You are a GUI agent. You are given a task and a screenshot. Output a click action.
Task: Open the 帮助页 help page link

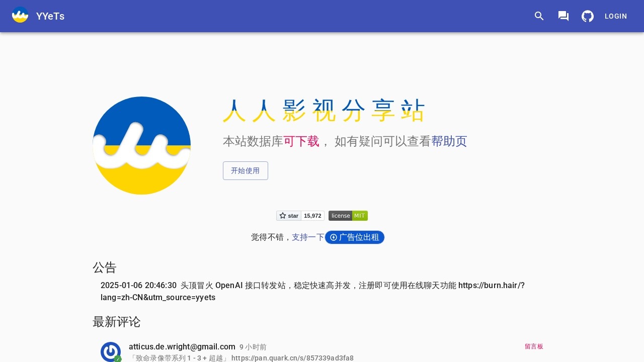click(x=449, y=141)
